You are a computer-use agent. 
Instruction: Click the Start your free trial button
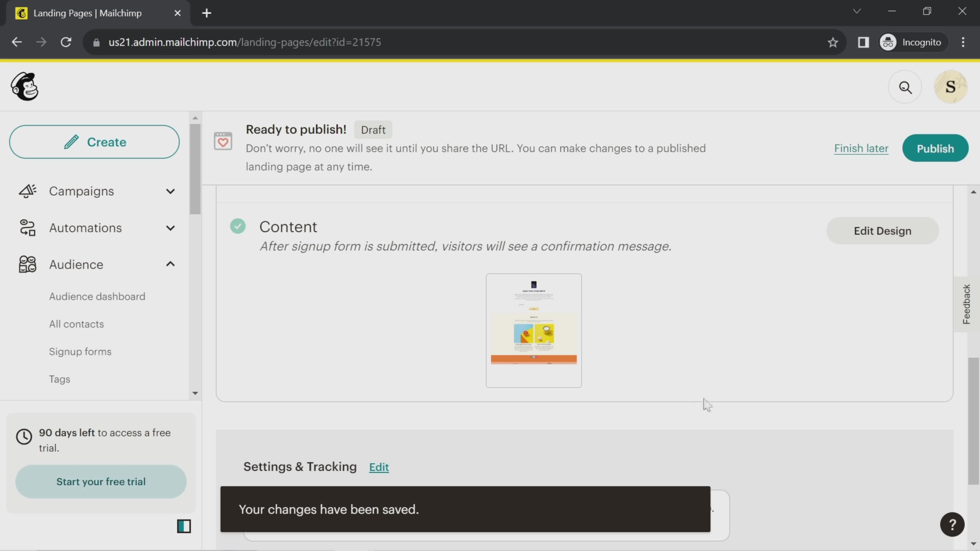pos(101,482)
